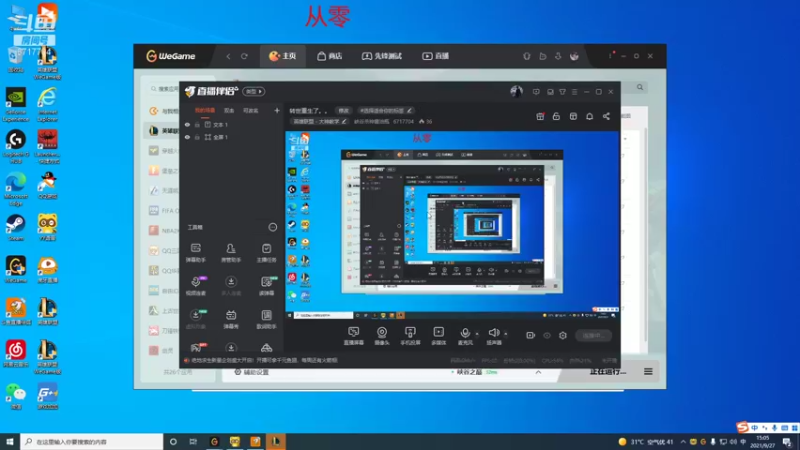800x450 pixels.
Task: Open WeGame 直播 live tab
Action: (435, 56)
